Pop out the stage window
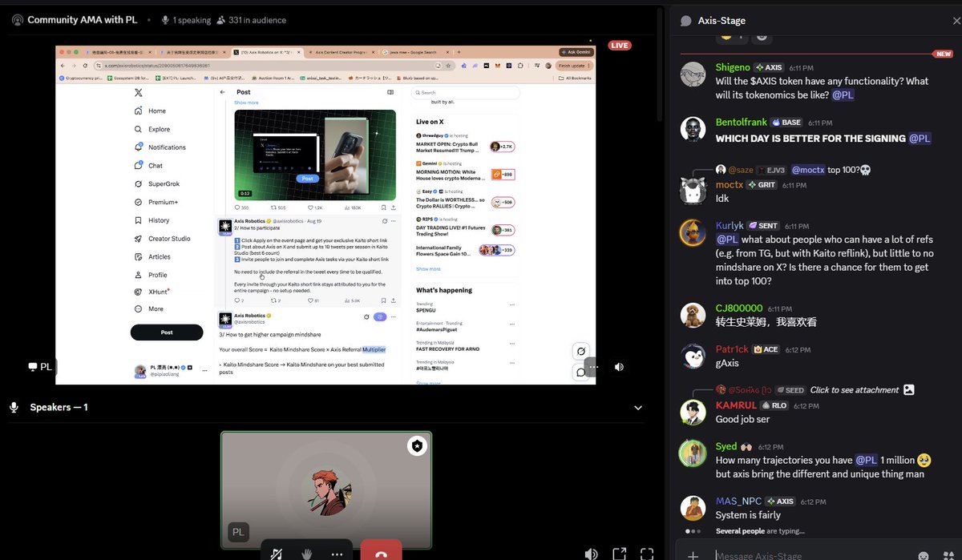This screenshot has height=560, width=962. pos(620,554)
